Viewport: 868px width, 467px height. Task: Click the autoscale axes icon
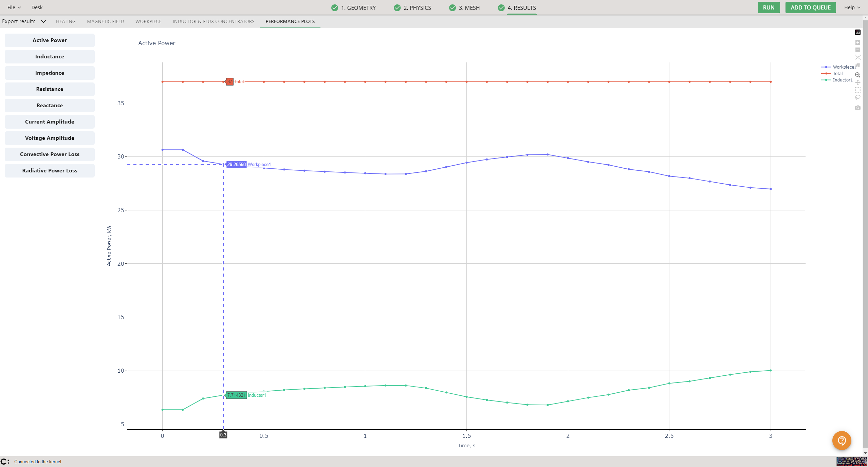pos(857,57)
